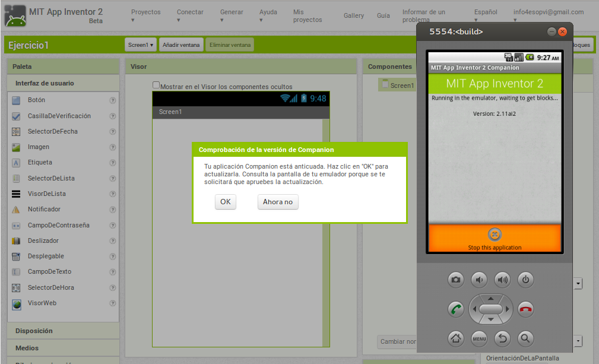Viewport: 599px width, 364px height.
Task: Select the CampoDeTexto palette icon
Action: point(16,272)
